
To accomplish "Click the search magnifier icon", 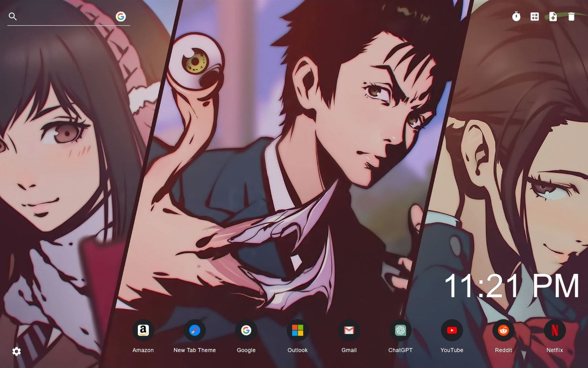I will pyautogui.click(x=13, y=17).
